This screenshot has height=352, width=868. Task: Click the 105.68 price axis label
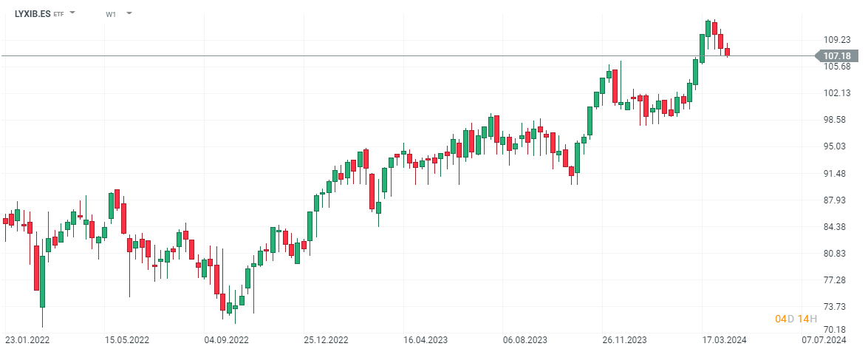(836, 67)
